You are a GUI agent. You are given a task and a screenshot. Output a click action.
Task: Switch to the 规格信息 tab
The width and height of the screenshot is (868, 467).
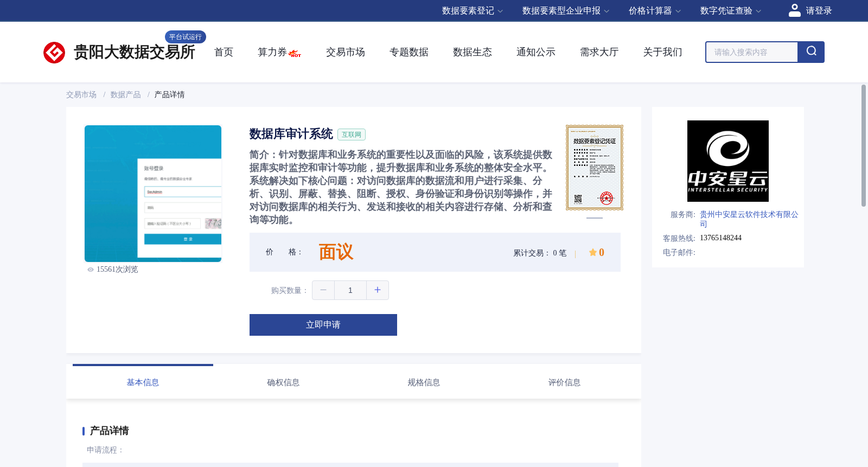424,382
